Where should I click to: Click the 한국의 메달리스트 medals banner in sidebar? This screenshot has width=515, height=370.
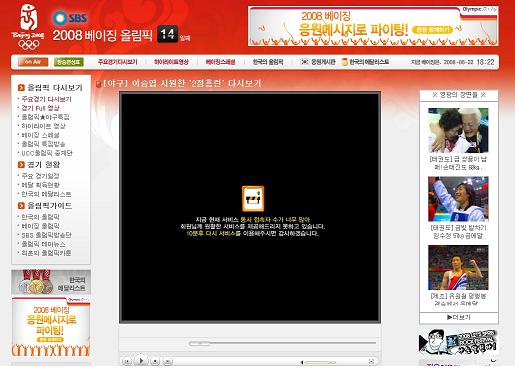click(x=51, y=282)
